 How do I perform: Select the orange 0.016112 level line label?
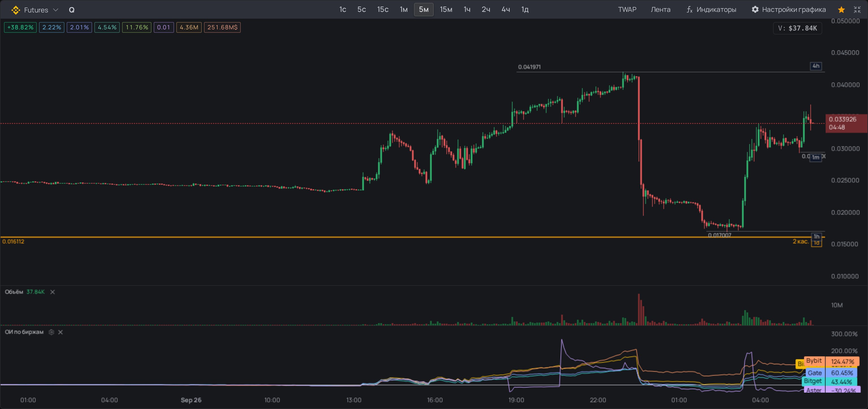(13, 241)
